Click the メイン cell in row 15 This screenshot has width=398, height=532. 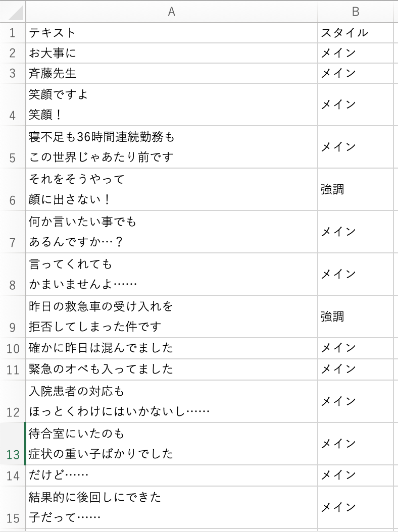point(355,507)
